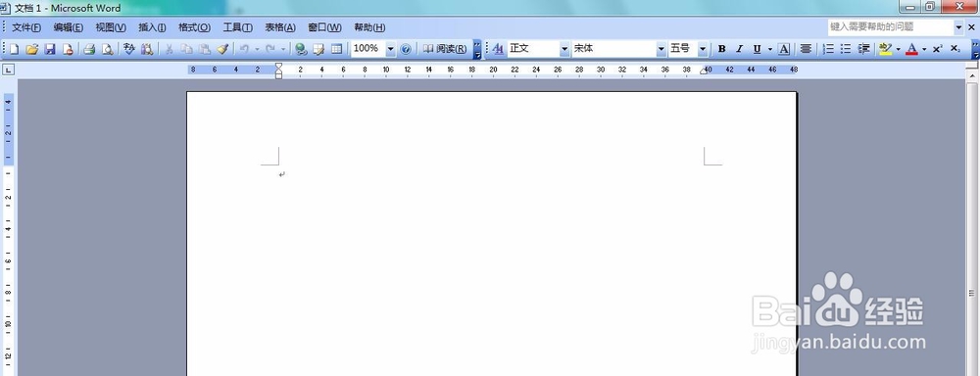Click the Subscript x₂ icon
This screenshot has width=980, height=376.
[x=955, y=49]
